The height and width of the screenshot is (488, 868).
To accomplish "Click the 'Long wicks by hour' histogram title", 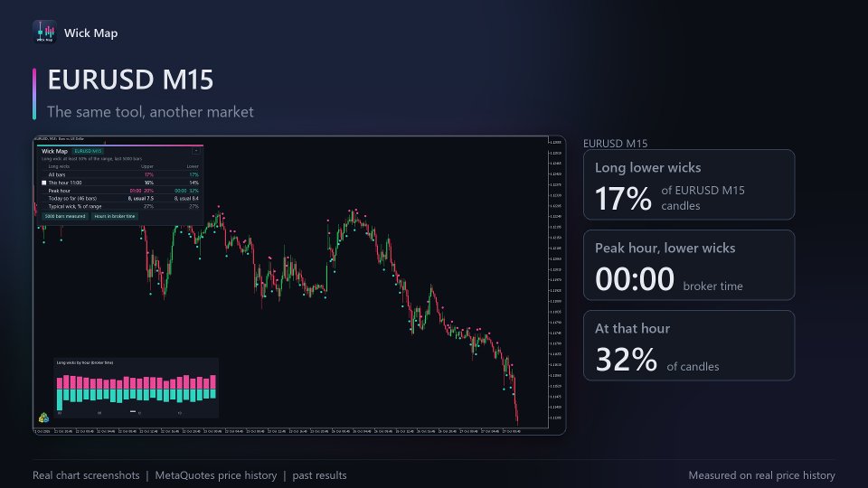I will click(x=85, y=363).
